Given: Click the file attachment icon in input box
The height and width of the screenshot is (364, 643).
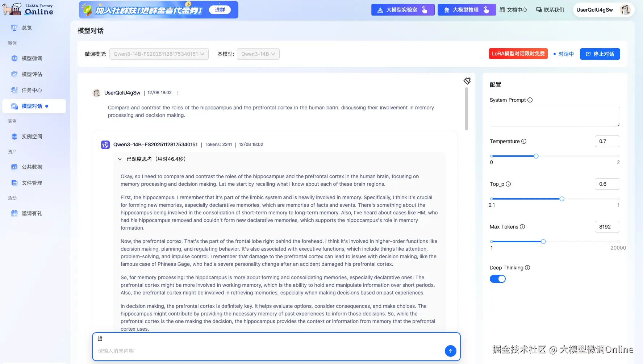Looking at the screenshot, I should click(100, 338).
